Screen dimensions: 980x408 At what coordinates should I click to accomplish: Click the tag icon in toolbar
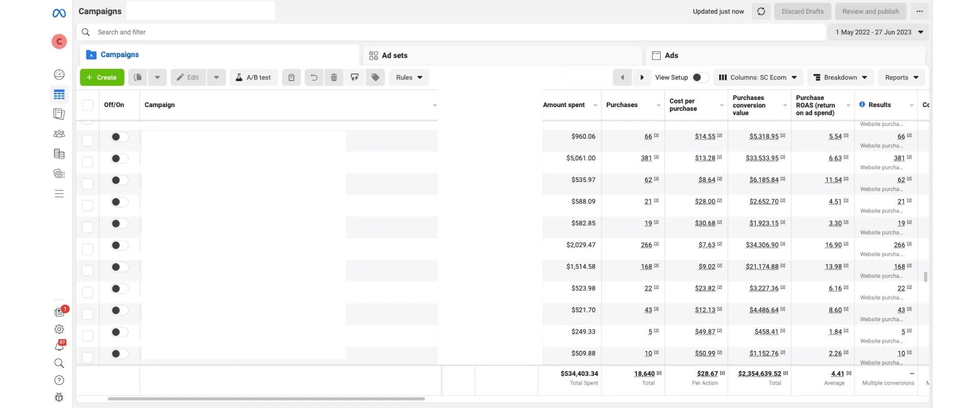click(x=375, y=78)
